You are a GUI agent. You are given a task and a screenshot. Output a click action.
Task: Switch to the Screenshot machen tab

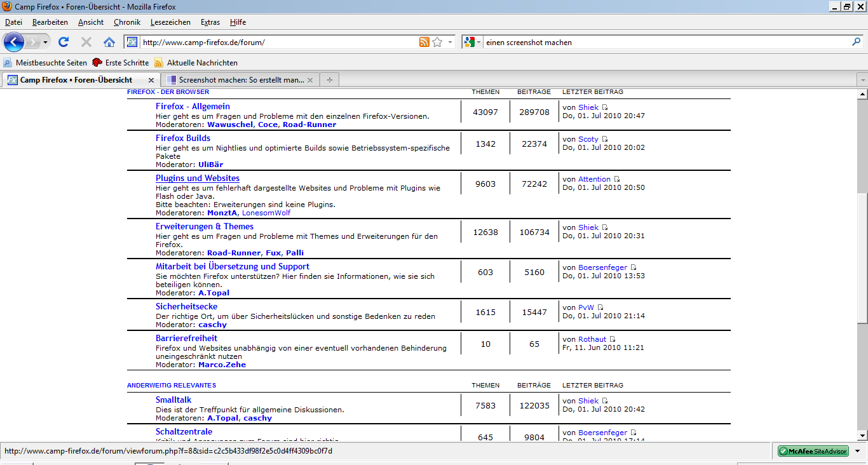(240, 80)
